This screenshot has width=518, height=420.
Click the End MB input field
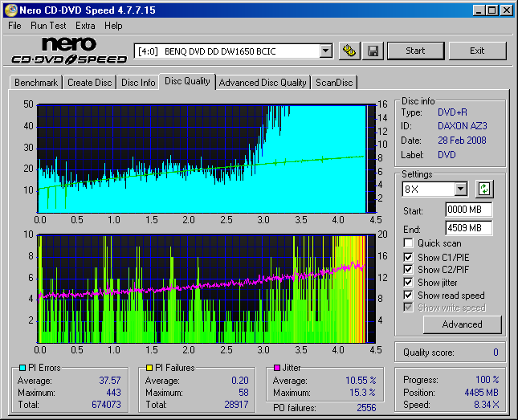[468, 228]
